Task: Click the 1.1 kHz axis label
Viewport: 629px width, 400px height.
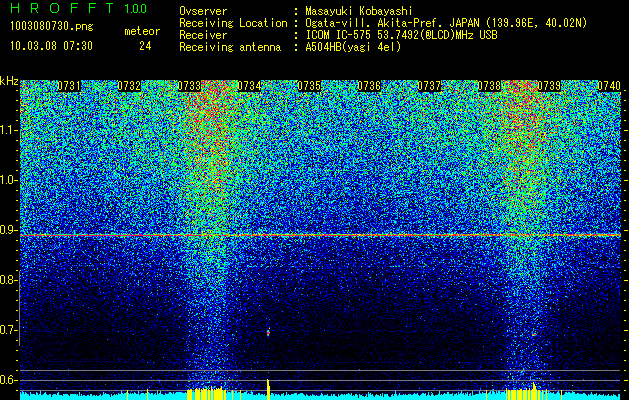Action: point(8,130)
